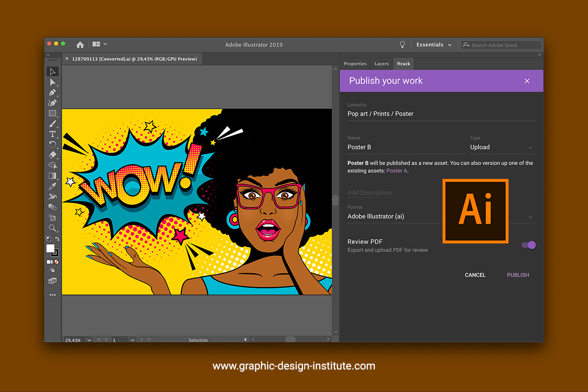Open more tools via the ellipsis icon
The width and height of the screenshot is (588, 392).
click(52, 294)
